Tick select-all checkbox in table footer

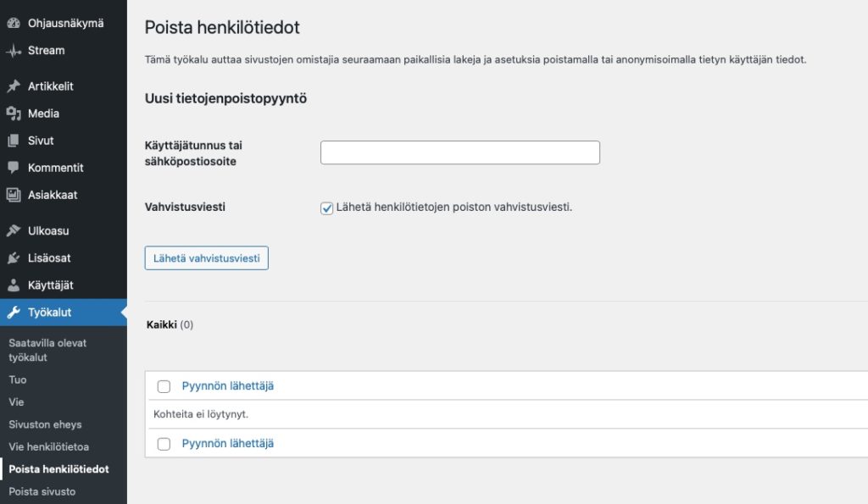click(x=164, y=444)
